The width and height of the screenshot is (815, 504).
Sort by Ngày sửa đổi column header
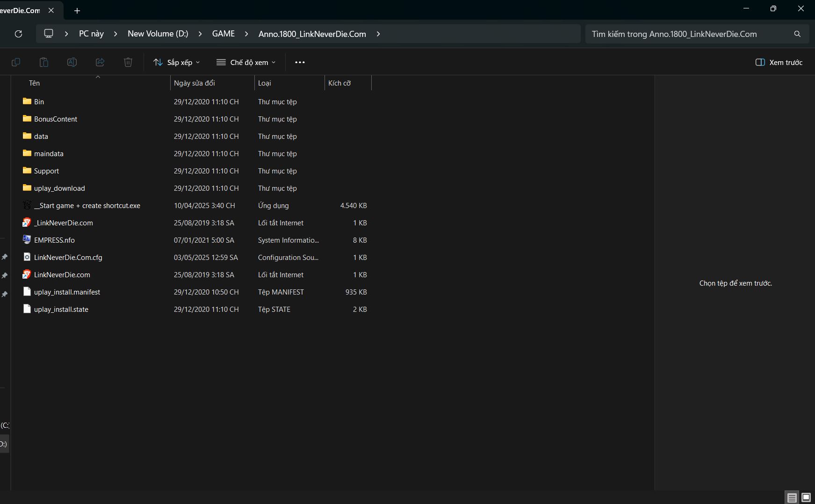(x=195, y=83)
